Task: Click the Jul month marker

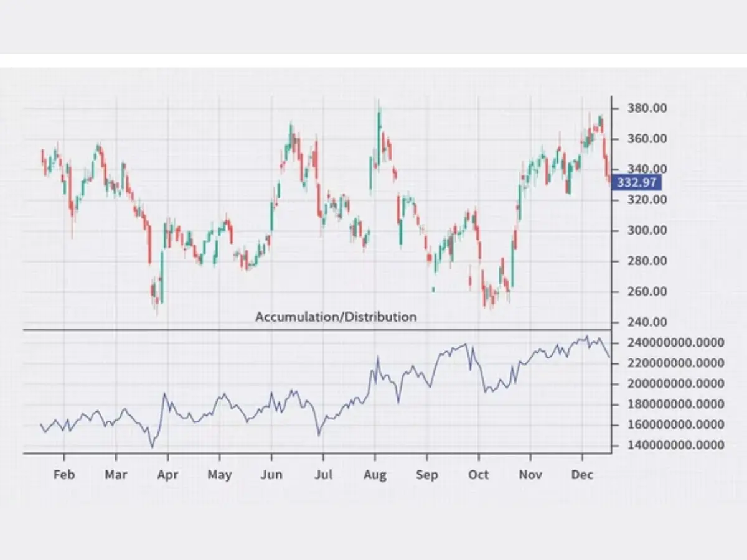Action: click(x=322, y=475)
